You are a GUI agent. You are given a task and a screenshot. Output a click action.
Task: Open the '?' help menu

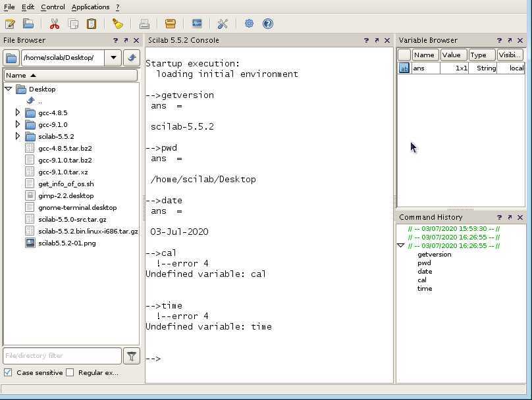[x=118, y=7]
